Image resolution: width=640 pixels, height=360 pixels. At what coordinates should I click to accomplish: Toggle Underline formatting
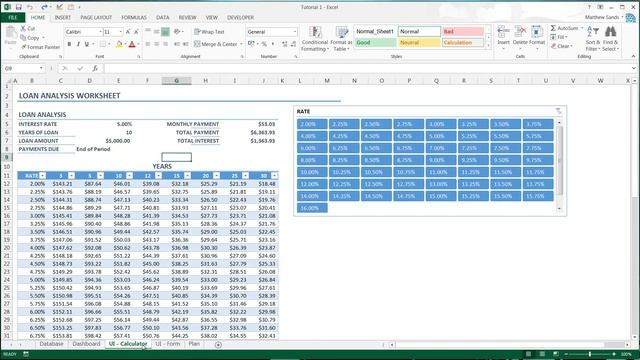click(87, 44)
